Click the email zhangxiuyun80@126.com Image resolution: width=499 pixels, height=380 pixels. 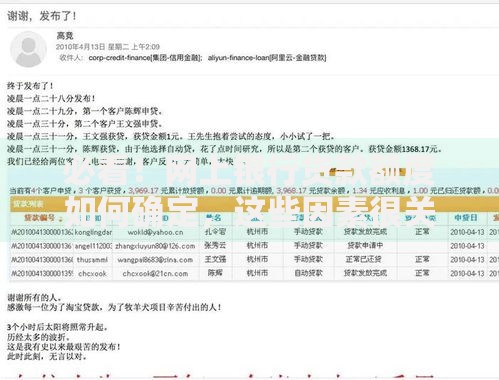pos(155,246)
